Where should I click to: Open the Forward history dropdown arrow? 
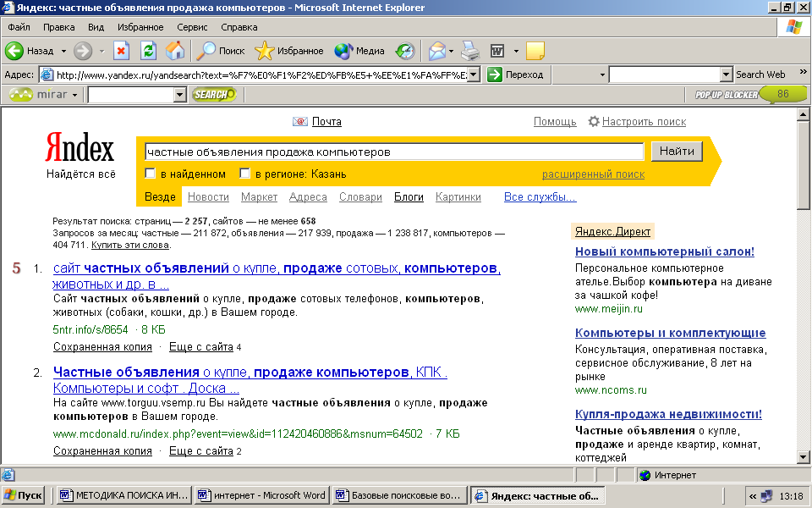coord(101,51)
